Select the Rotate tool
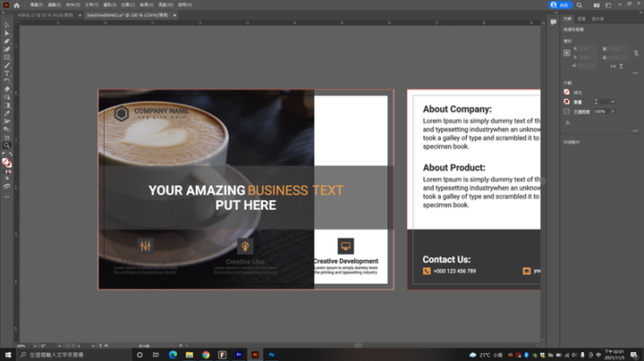This screenshot has height=361, width=644. 7,81
